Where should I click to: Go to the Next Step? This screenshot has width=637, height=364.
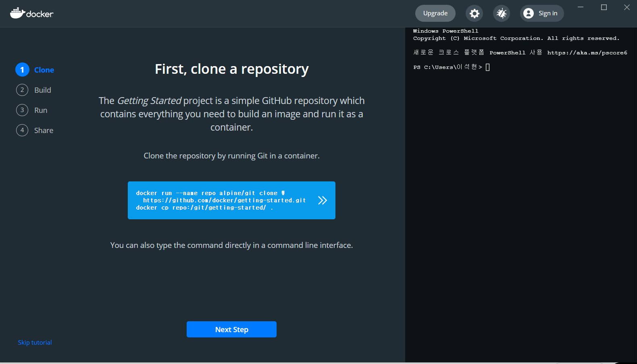coord(231,329)
